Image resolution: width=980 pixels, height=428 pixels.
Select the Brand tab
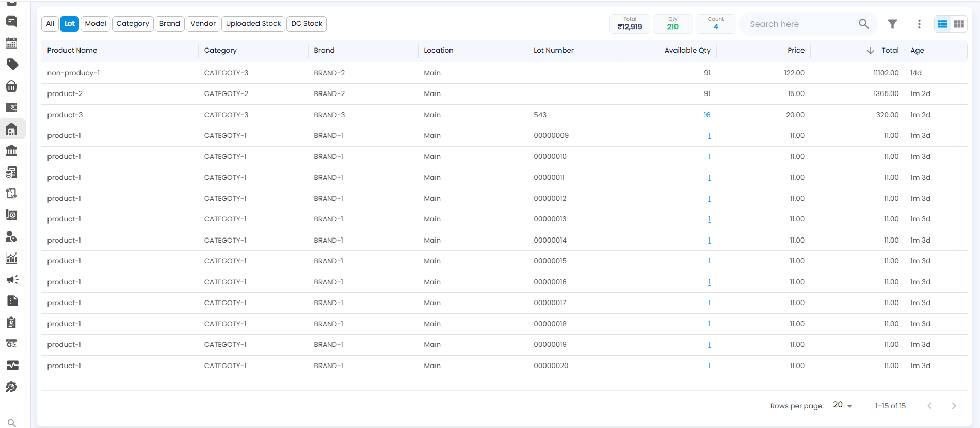[x=170, y=24]
